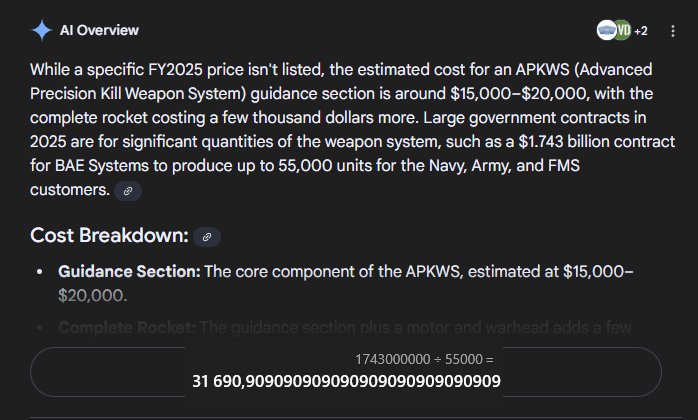This screenshot has height=420, width=698.
Task: Click the AI Overview label
Action: click(100, 30)
